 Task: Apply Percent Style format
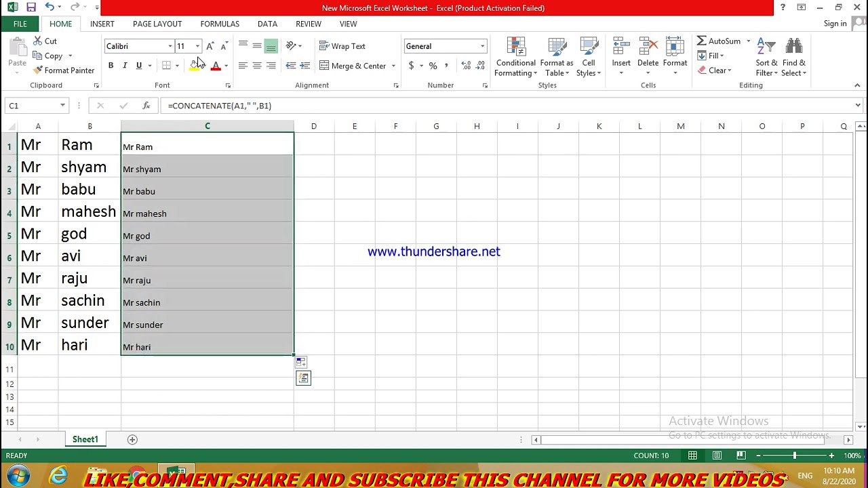pyautogui.click(x=433, y=66)
